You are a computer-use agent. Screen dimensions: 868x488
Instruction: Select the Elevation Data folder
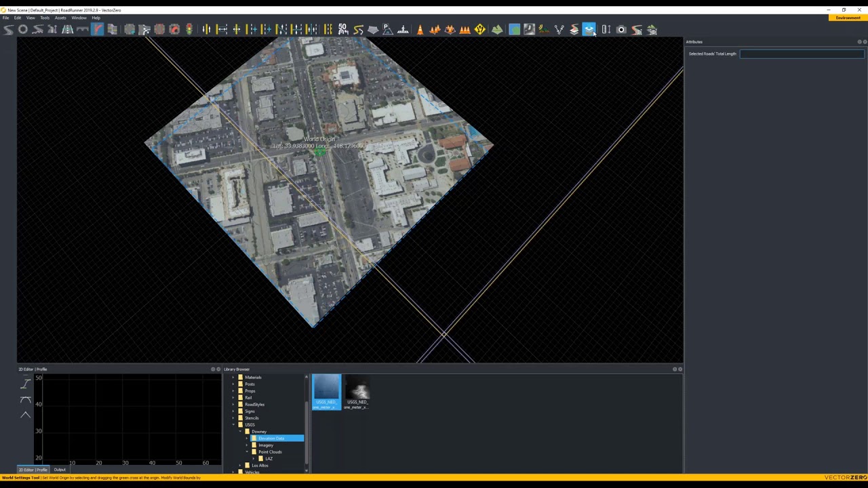pyautogui.click(x=271, y=439)
